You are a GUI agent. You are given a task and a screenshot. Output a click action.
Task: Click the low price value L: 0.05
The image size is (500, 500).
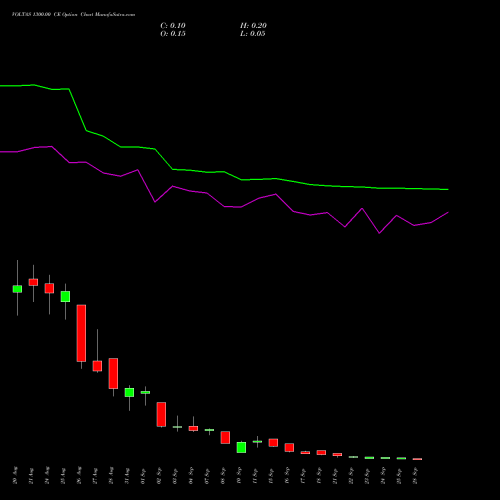click(x=253, y=34)
